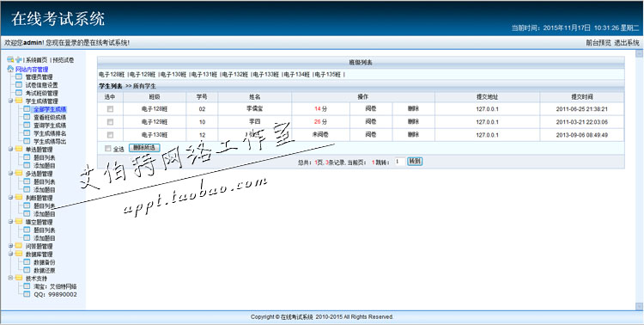Viewport: 644px width, 325px height.
Task: Click the scrollbar up arrow at right
Action: click(639, 53)
